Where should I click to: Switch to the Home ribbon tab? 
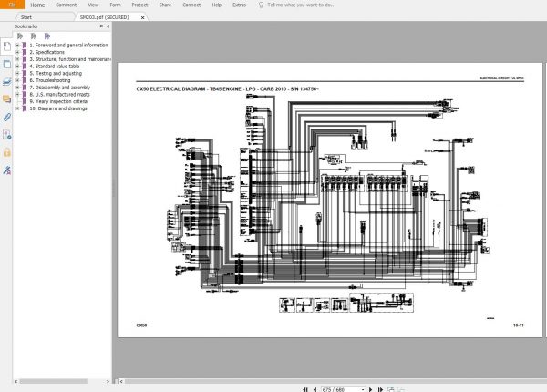coord(37,5)
